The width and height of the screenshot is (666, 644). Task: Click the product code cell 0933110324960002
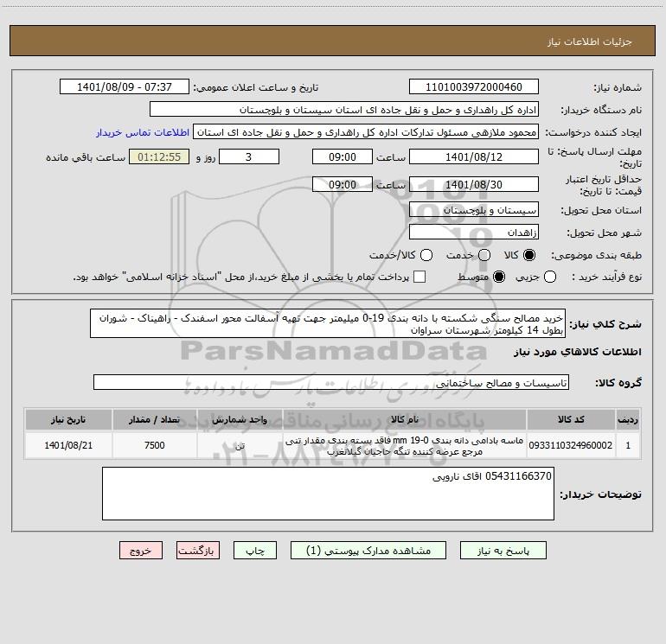(x=571, y=445)
